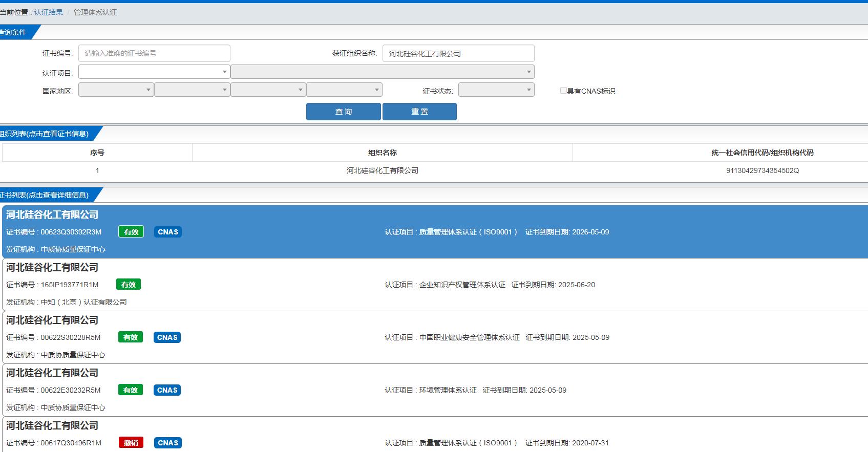Viewport: 868px width, 452px height.
Task: Open the first 认证项目 dropdown
Action: click(x=154, y=72)
